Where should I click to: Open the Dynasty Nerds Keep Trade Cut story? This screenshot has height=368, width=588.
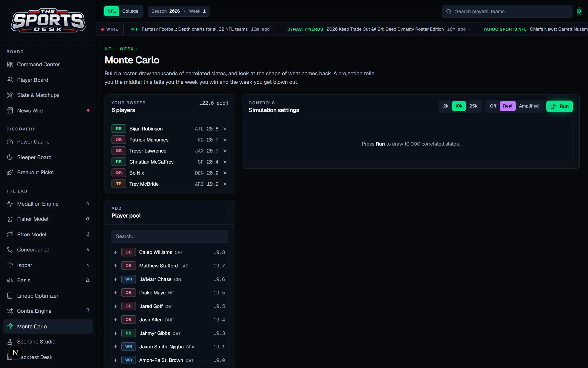pos(376,29)
